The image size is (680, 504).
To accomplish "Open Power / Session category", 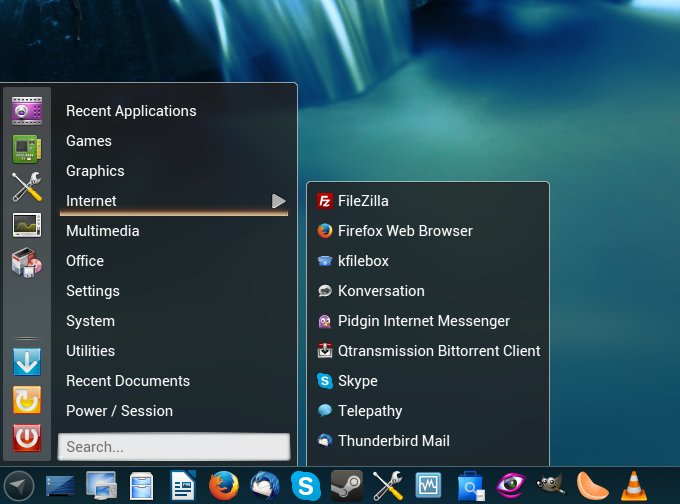I will pyautogui.click(x=174, y=411).
